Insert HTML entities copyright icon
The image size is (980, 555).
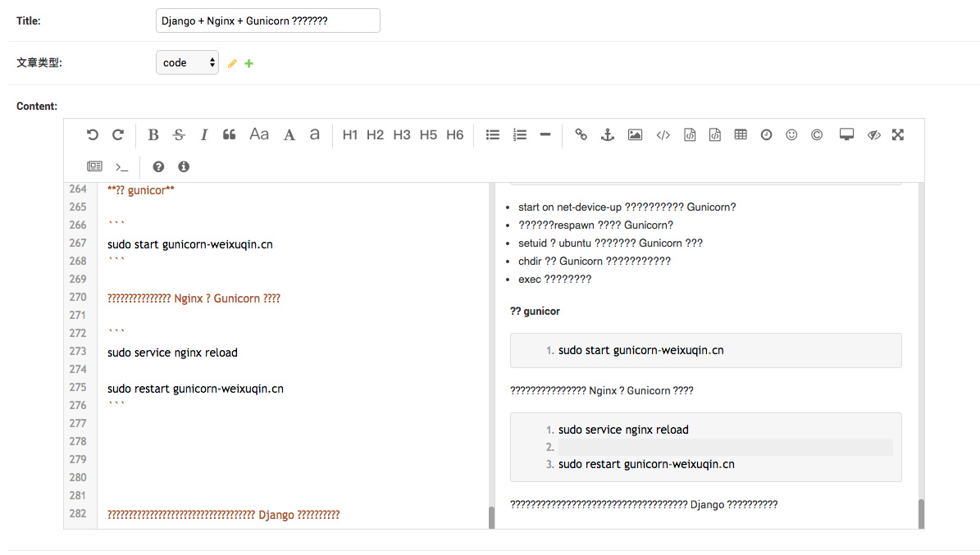pos(817,135)
